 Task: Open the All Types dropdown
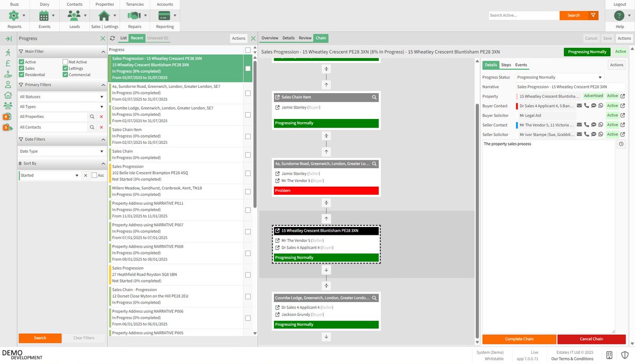62,107
